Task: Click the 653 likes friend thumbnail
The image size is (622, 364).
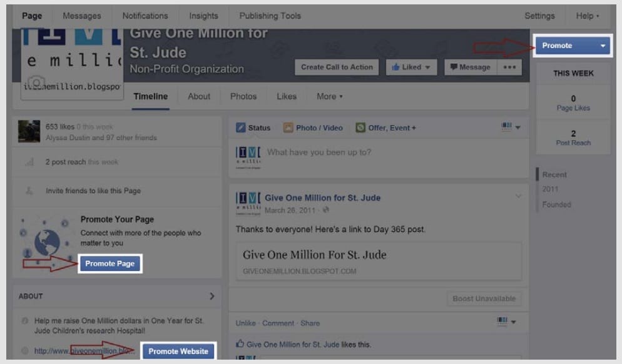Action: click(29, 131)
